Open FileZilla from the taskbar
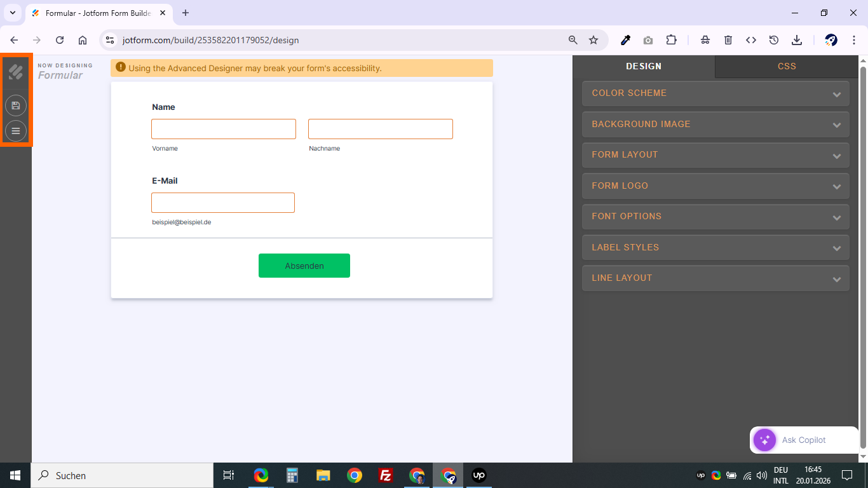The width and height of the screenshot is (868, 488). [385, 475]
